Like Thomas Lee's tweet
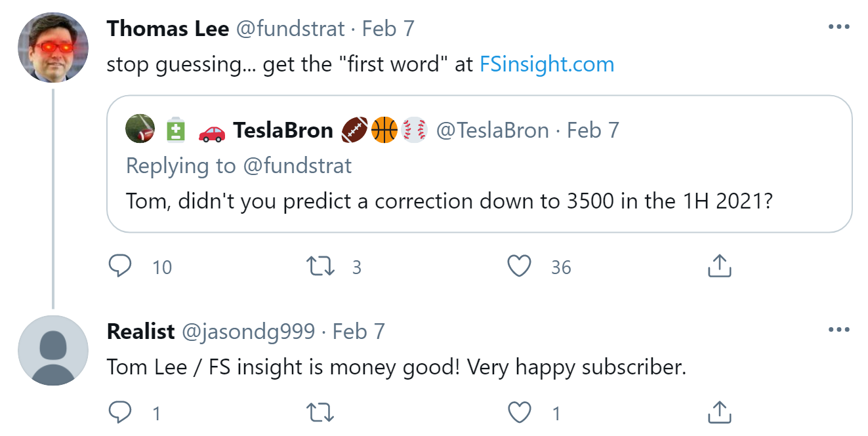Viewport: 868px width, 436px height. 519,267
